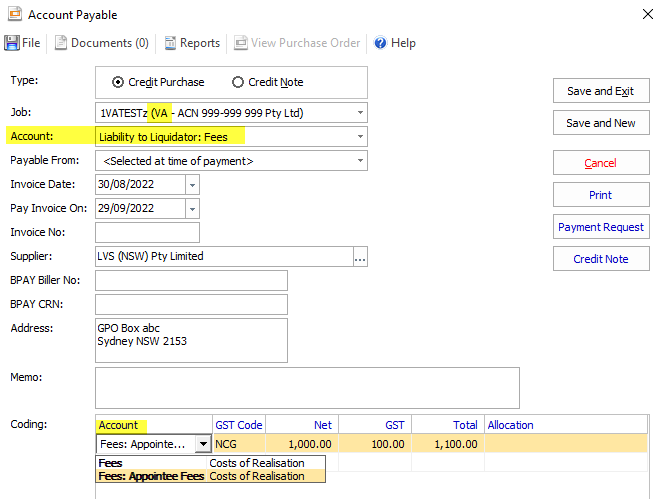Screen dimensions: 654x499
Task: Click the Payment Request button
Action: pyautogui.click(x=600, y=227)
